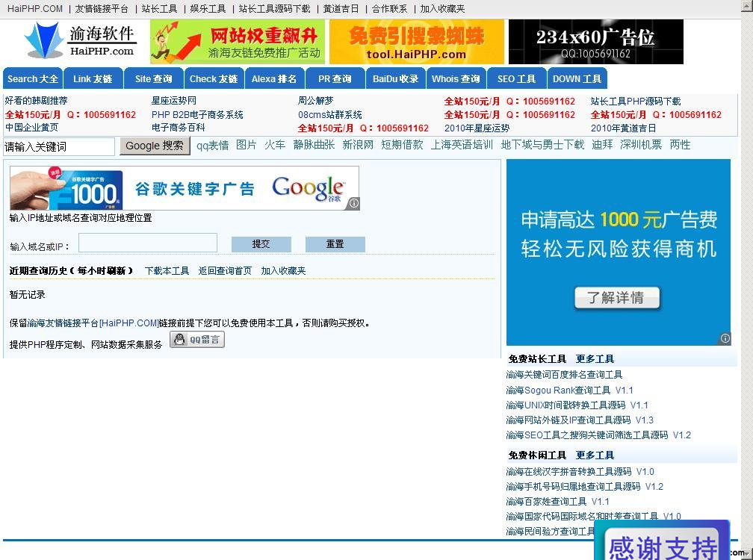Switch to the PR 查询 tab
Viewport: 753px width, 560px height.
coord(335,78)
